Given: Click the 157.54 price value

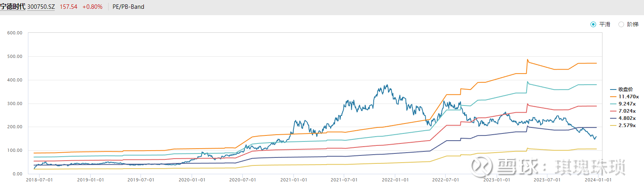Looking at the screenshot, I should click(x=68, y=7).
